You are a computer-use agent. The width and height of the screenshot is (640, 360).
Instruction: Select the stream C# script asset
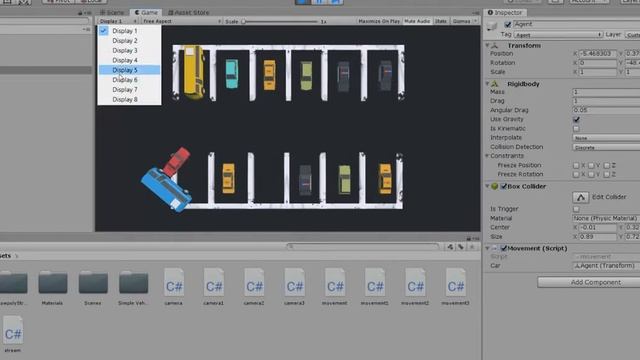[13, 334]
